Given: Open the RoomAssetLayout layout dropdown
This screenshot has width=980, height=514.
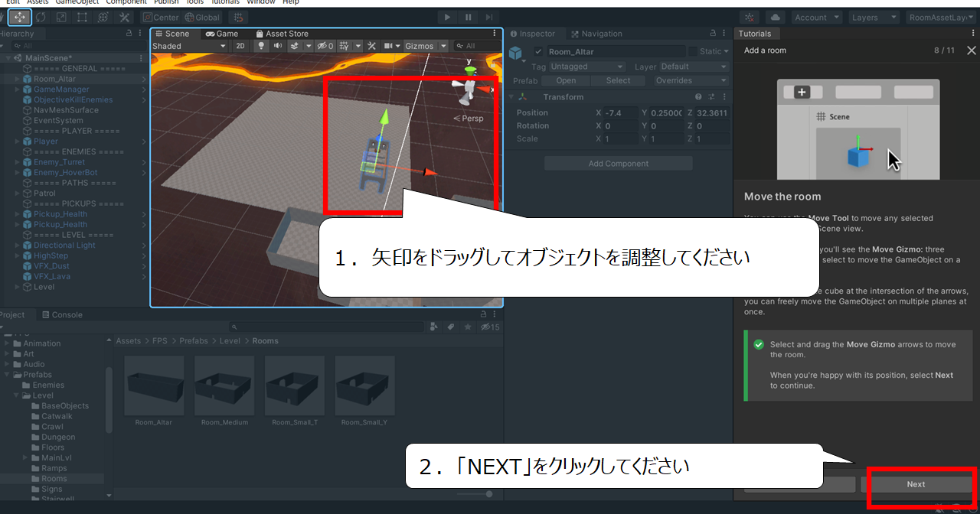Looking at the screenshot, I should coord(942,17).
